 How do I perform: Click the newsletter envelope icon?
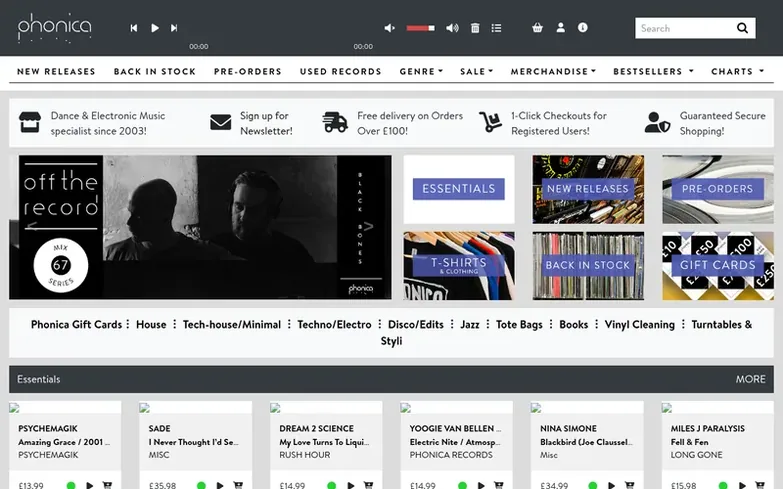(221, 122)
